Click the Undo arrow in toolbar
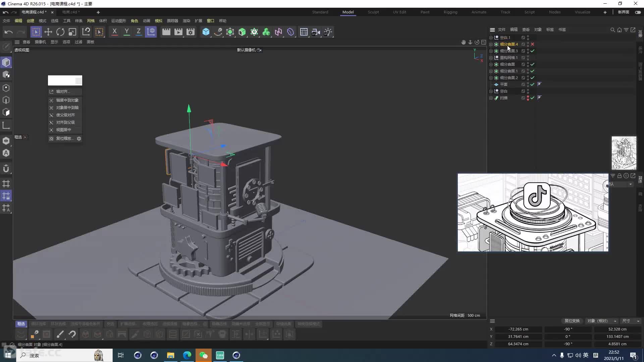Screen dimensions: 644x362 [x=9, y=32]
